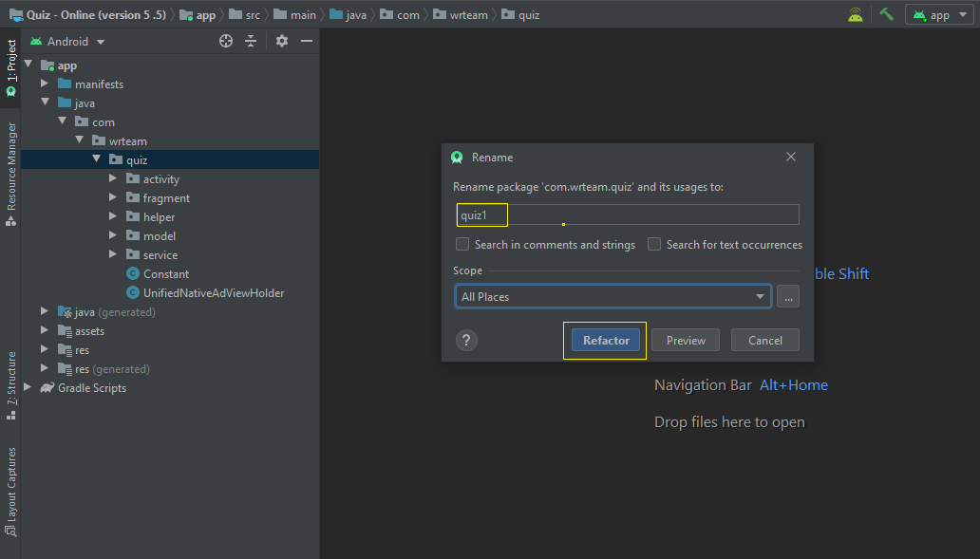
Task: Expand the Gradle Scripts node
Action: coord(28,387)
